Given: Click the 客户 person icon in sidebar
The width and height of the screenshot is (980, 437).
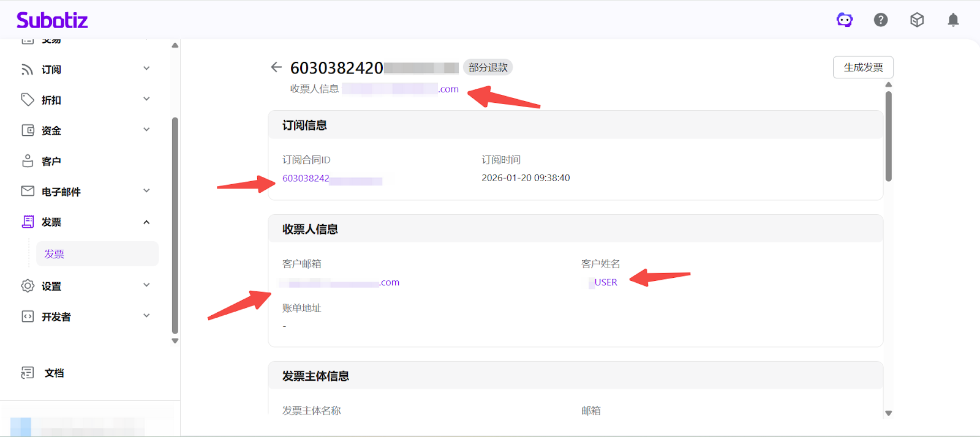Looking at the screenshot, I should coord(28,161).
